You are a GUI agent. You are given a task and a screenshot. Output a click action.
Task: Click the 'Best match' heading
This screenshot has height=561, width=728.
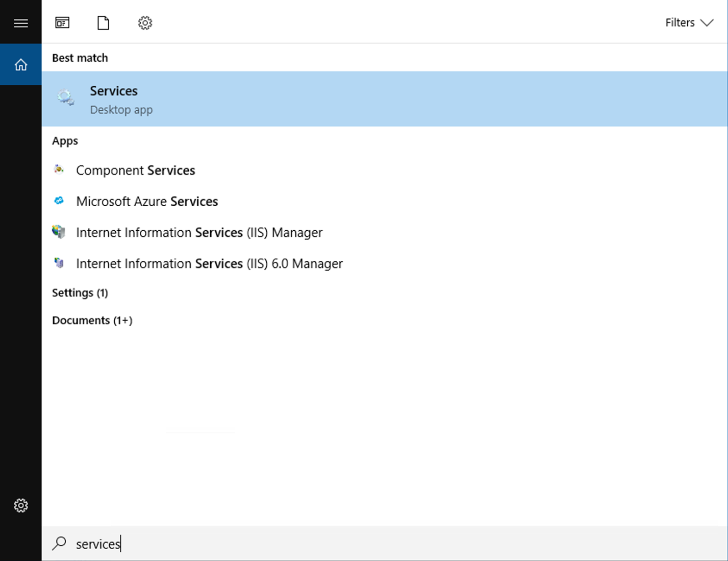(80, 58)
